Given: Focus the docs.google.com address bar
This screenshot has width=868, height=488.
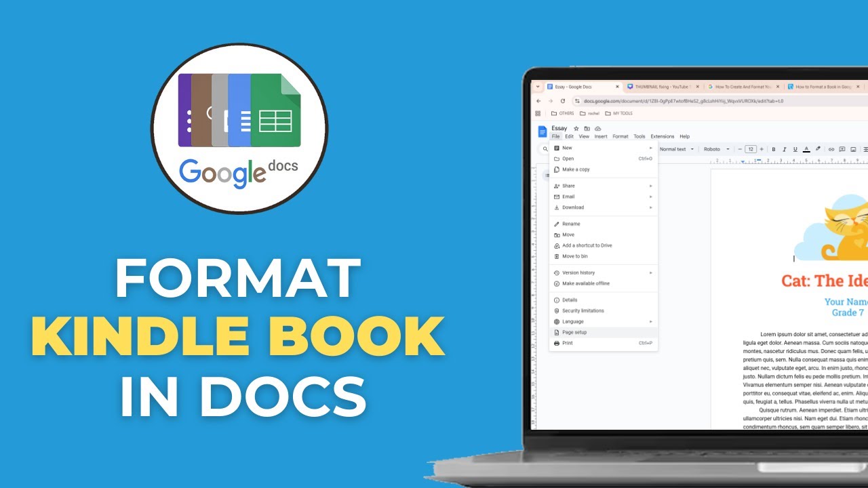Looking at the screenshot, I should point(720,101).
